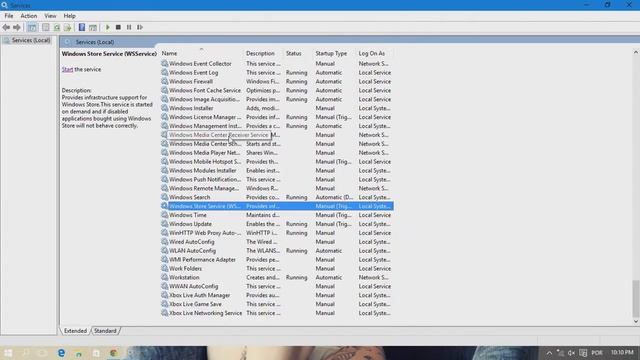This screenshot has width=640, height=360.
Task: Open the File menu
Action: click(x=9, y=16)
